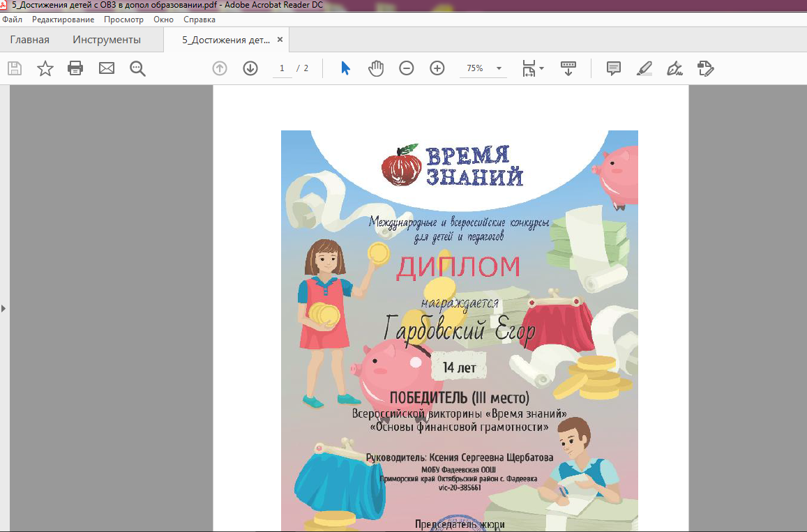The image size is (807, 532).
Task: Send file by email envelope icon
Action: point(107,68)
